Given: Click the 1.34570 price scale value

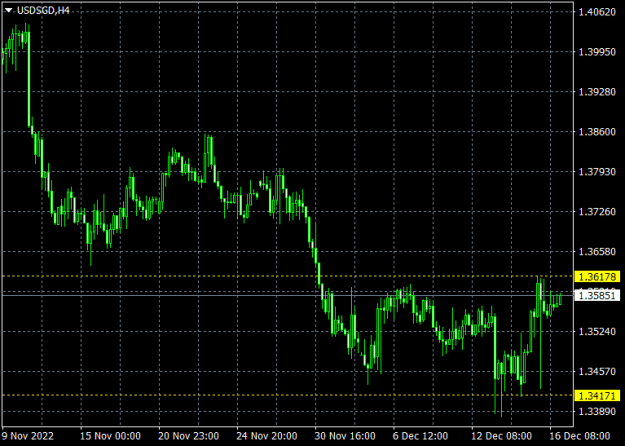Looking at the screenshot, I should coord(597,371).
